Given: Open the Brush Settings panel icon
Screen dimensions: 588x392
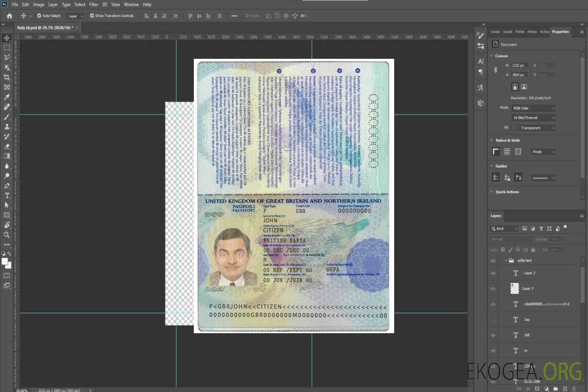Looking at the screenshot, I should point(481,35).
